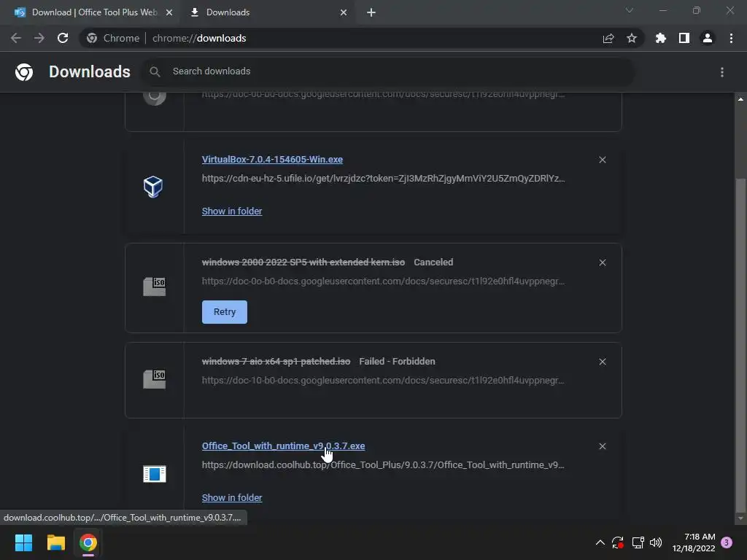Close the Downloads tab
747x560 pixels.
[344, 12]
